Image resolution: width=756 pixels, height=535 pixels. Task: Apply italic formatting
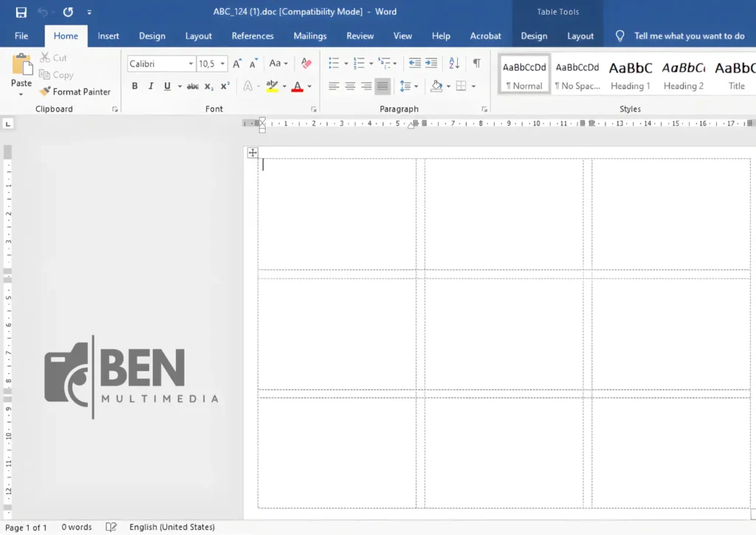coord(150,86)
